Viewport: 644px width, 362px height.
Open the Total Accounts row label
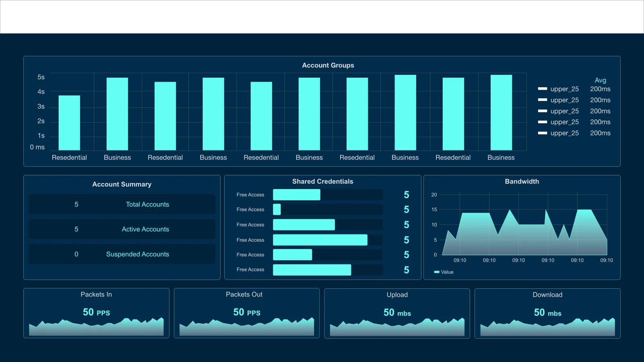pyautogui.click(x=147, y=204)
